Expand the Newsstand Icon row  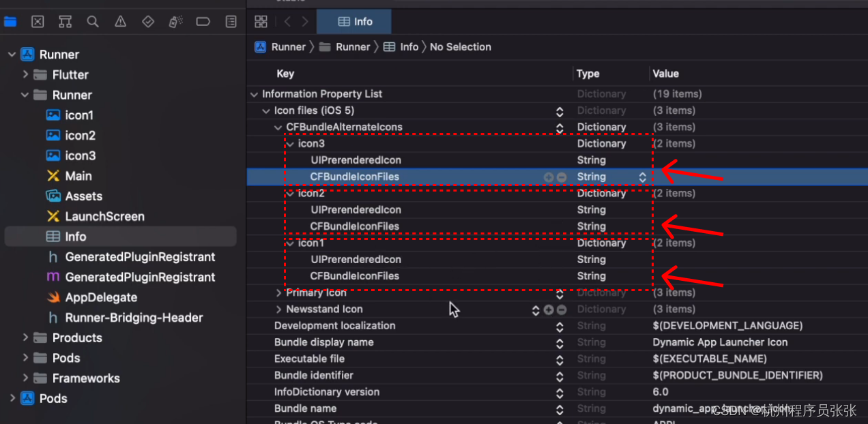[278, 309]
